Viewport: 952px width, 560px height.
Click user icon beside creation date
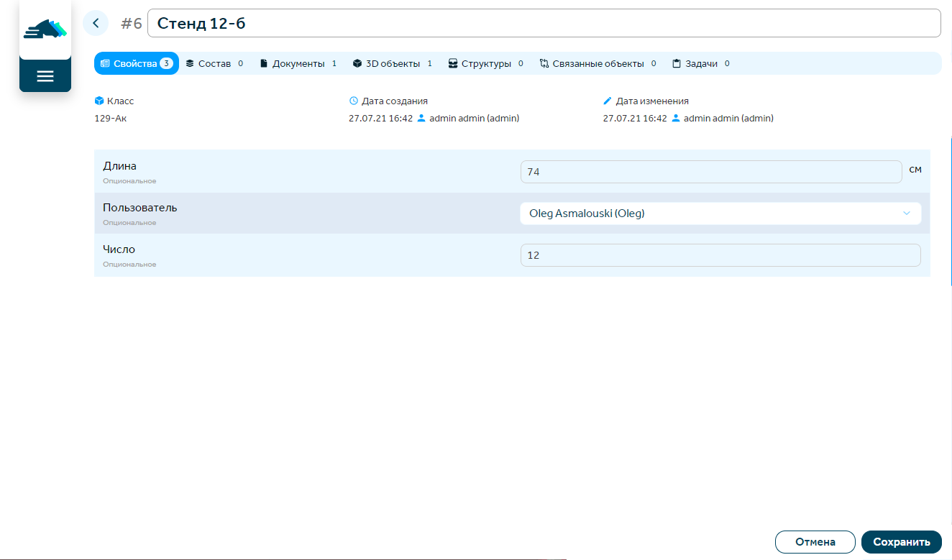[421, 118]
